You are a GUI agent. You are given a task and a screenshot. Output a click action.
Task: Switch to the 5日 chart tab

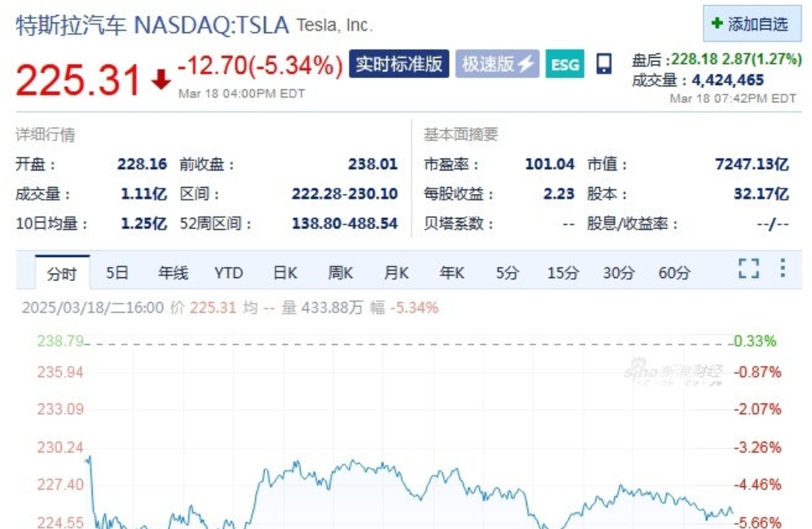[x=117, y=272]
